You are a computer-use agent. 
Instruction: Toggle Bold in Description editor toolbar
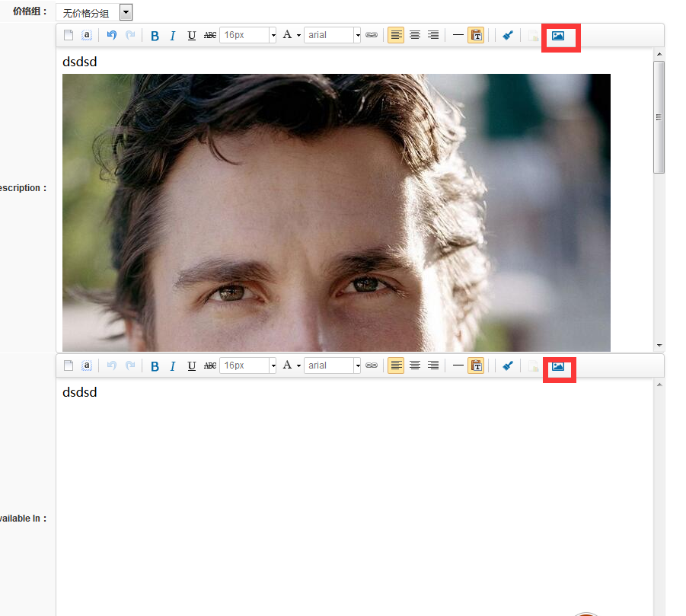[155, 36]
